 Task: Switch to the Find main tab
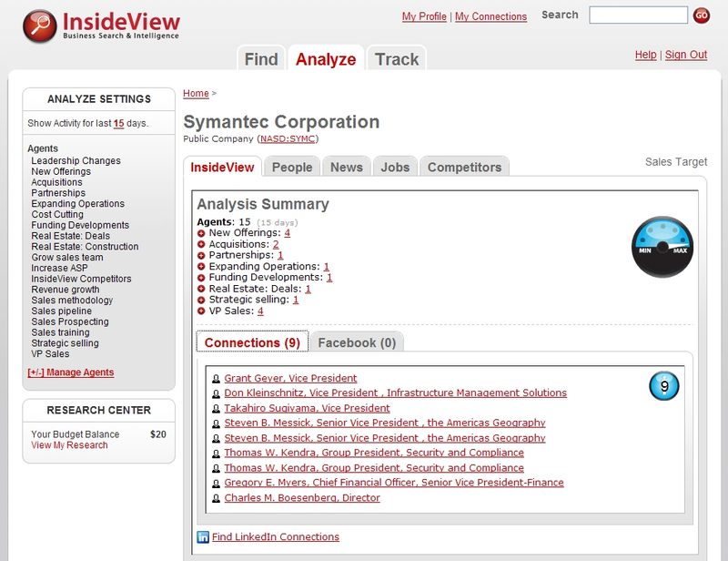click(x=261, y=59)
